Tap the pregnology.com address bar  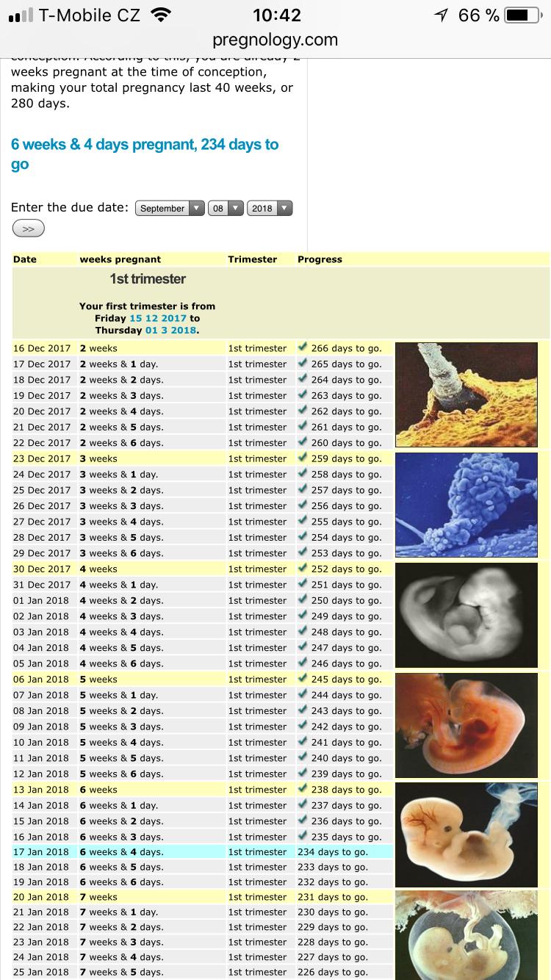point(275,40)
